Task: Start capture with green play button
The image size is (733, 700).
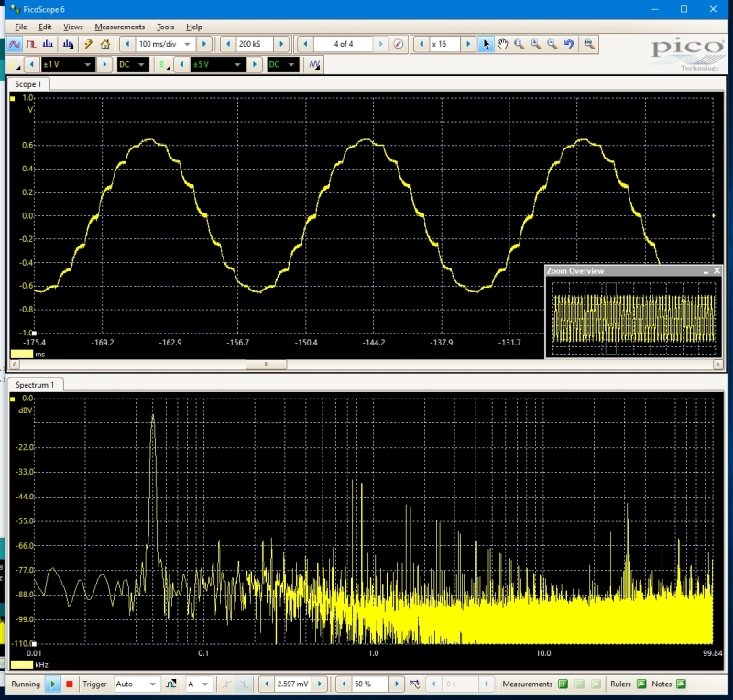Action: (53, 684)
